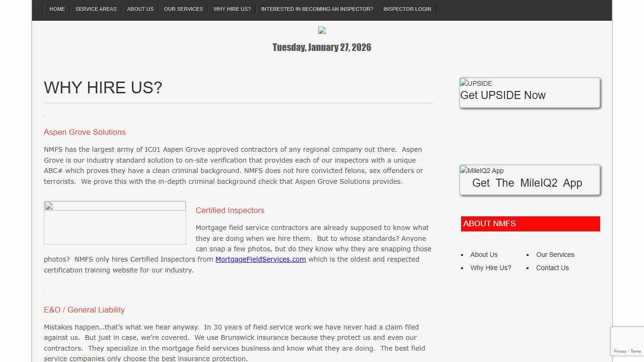
Task: Click the broken image in Certified Inspectors section
Action: (115, 222)
